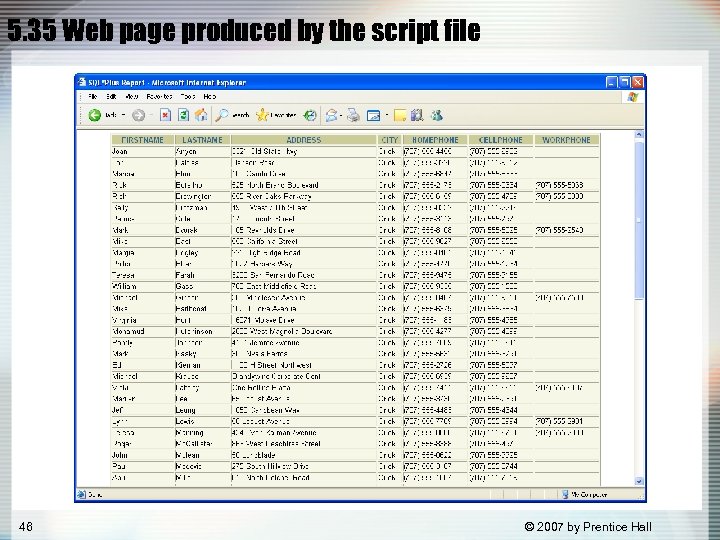Open the Forward button history dropdown
The width and height of the screenshot is (720, 540).
coord(151,115)
